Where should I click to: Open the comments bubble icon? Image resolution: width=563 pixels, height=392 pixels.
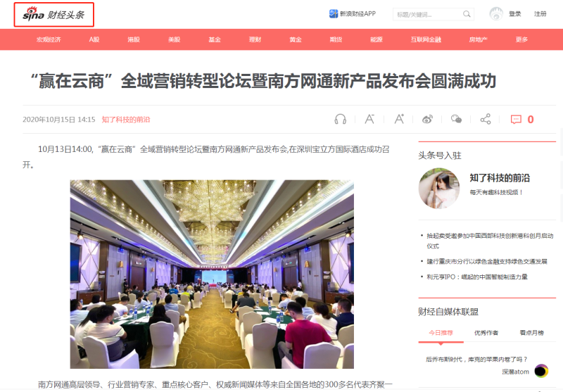point(516,120)
